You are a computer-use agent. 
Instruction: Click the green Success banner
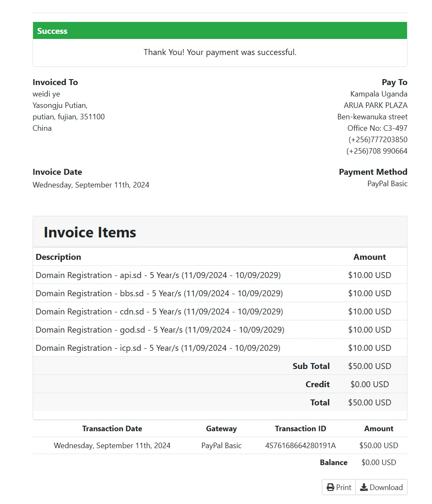pyautogui.click(x=220, y=31)
